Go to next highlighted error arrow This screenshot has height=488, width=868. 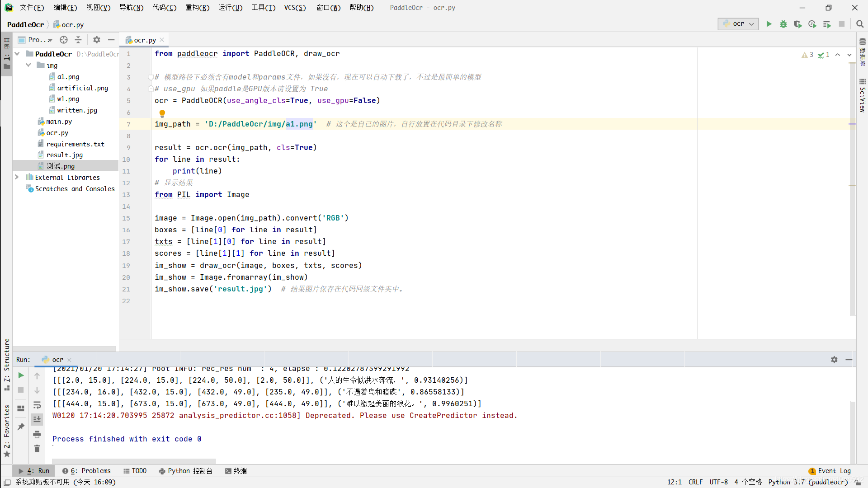coord(849,55)
